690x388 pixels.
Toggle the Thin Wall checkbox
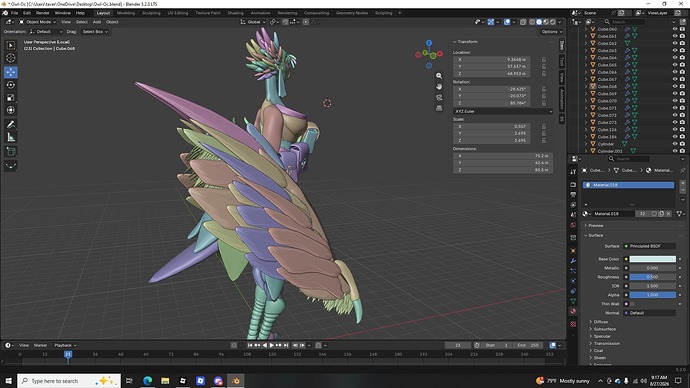[632, 304]
